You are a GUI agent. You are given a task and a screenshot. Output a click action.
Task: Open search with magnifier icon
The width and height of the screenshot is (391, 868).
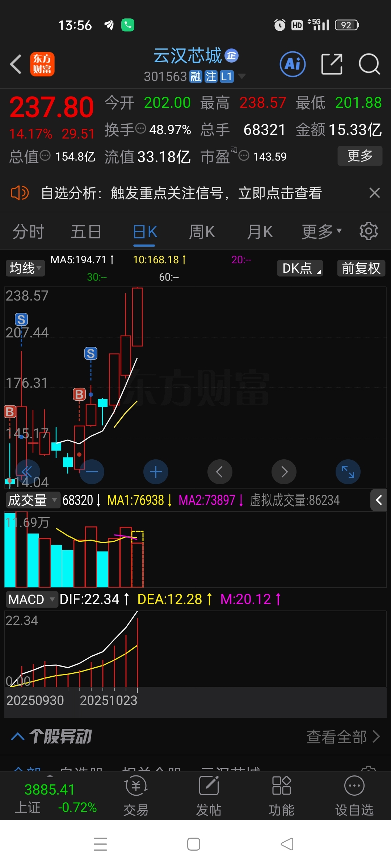click(x=369, y=64)
